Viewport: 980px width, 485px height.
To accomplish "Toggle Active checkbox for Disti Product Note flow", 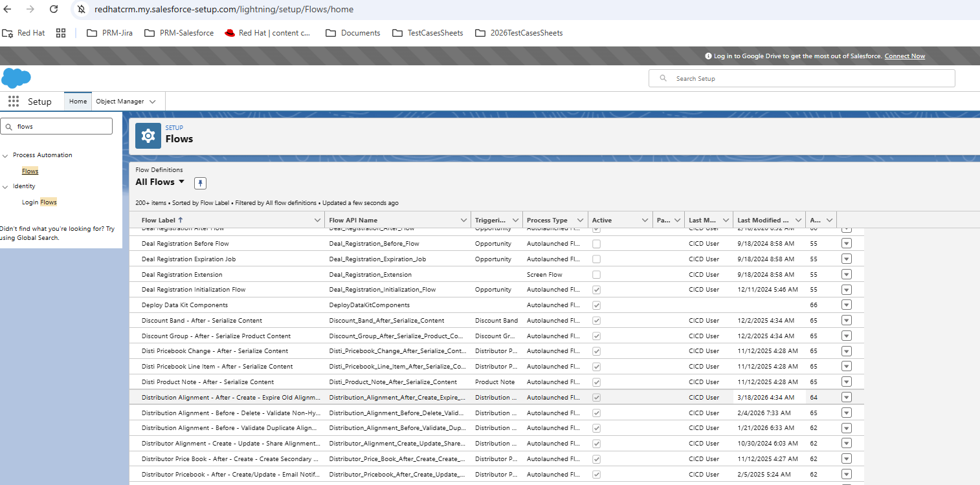I will coord(596,382).
